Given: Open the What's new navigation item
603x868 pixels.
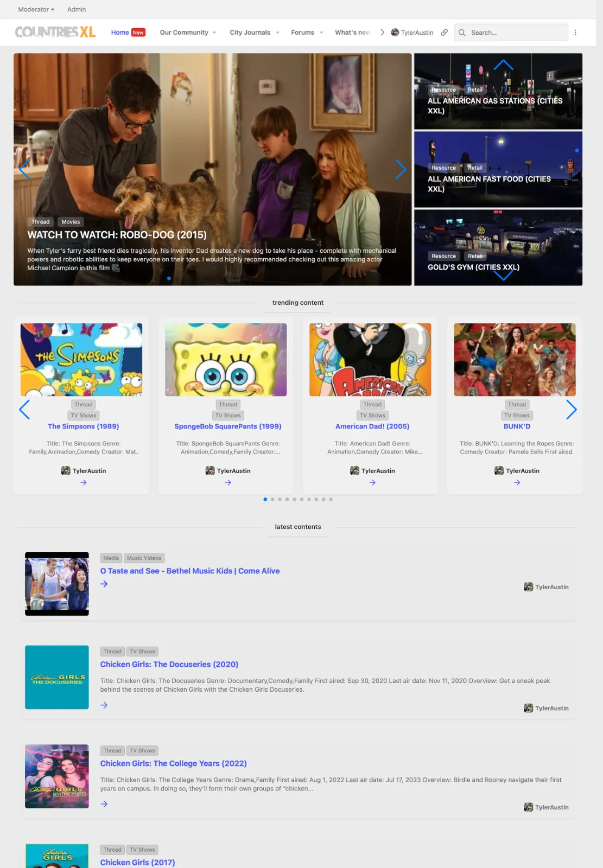Looking at the screenshot, I should point(353,33).
